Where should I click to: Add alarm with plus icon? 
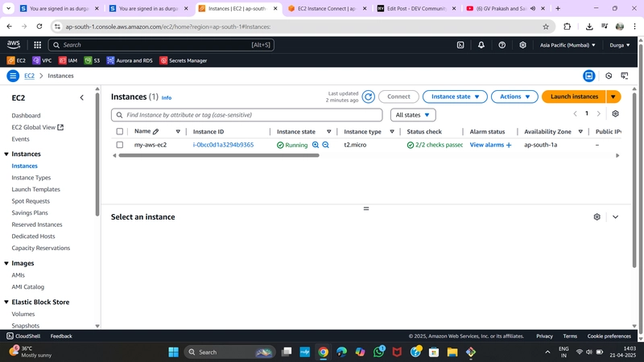[x=509, y=145]
